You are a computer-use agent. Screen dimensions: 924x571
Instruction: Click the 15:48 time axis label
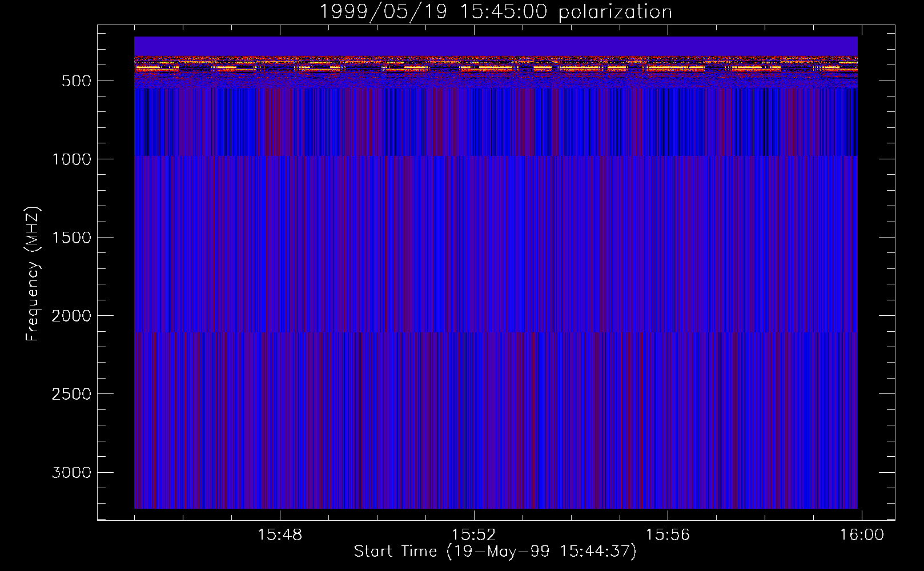coord(280,535)
